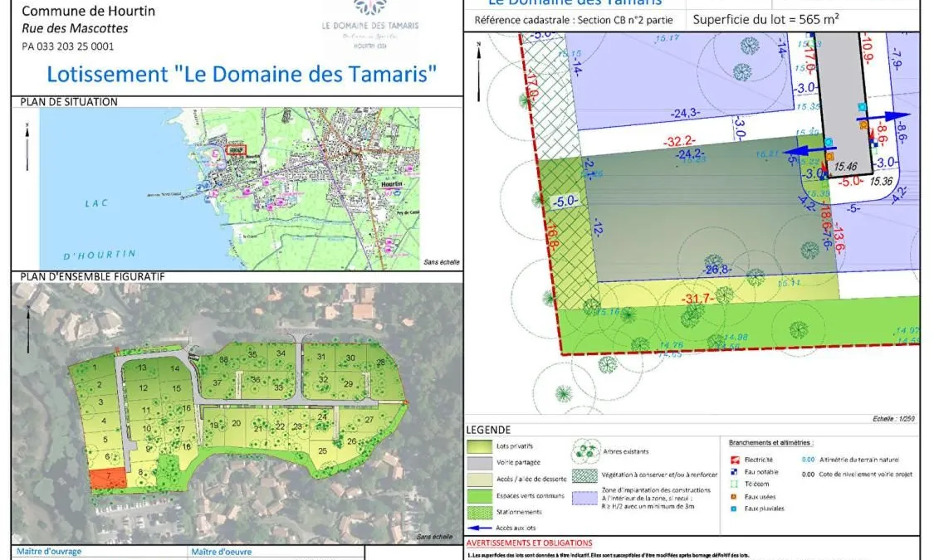Click the "Référence cadastrale : Section CB n°2 partie" text
939x560 pixels.
pyautogui.click(x=574, y=20)
